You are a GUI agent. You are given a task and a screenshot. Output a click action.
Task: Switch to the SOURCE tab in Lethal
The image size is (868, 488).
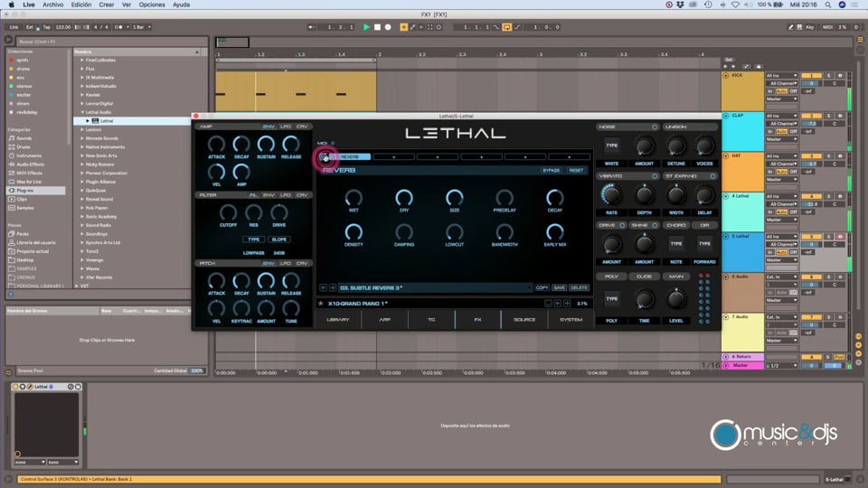524,320
